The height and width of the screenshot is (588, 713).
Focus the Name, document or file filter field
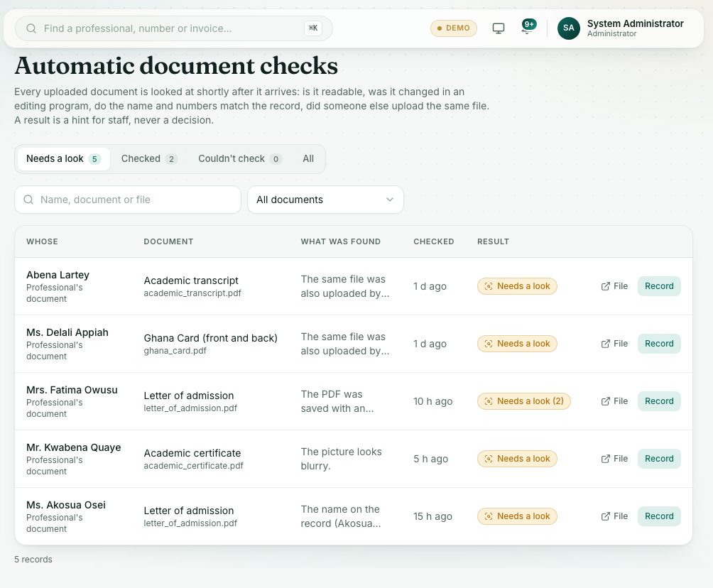[x=128, y=200]
